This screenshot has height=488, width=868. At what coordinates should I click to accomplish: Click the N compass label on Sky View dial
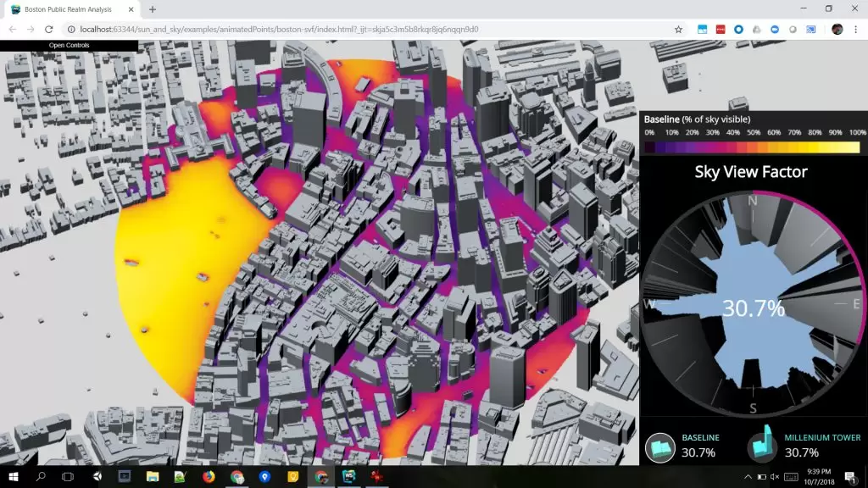click(752, 201)
